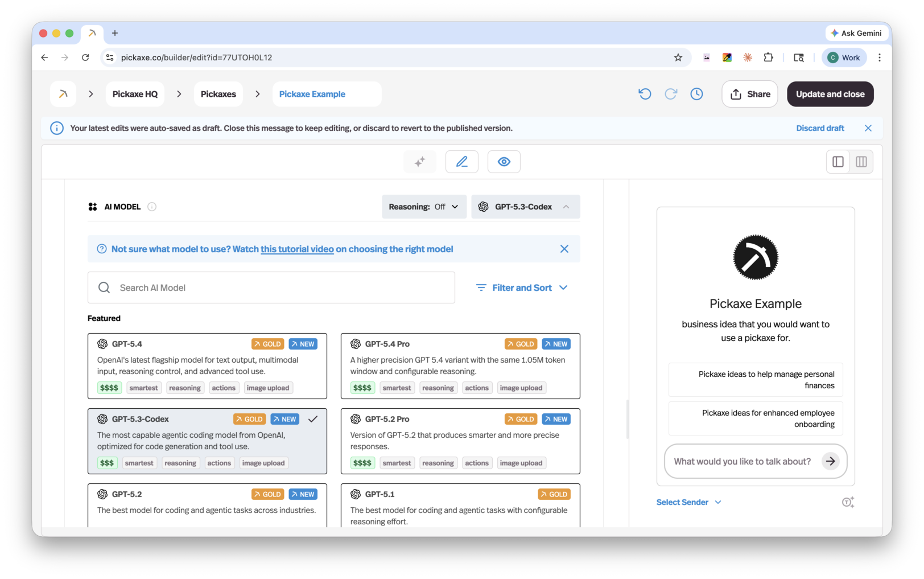Image resolution: width=924 pixels, height=579 pixels.
Task: Open a new browser tab
Action: pyautogui.click(x=115, y=33)
